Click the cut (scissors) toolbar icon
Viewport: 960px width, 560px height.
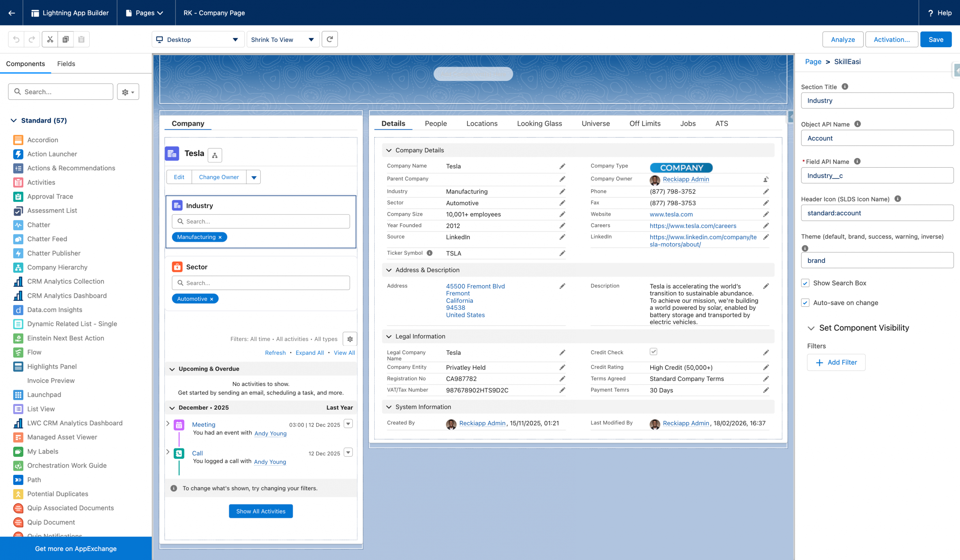coord(50,39)
